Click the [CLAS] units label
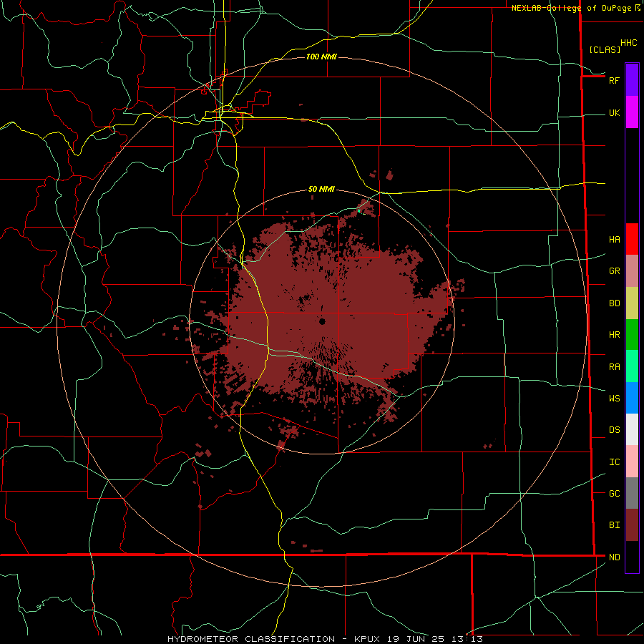Screen dimensions: 644x644 (605, 49)
